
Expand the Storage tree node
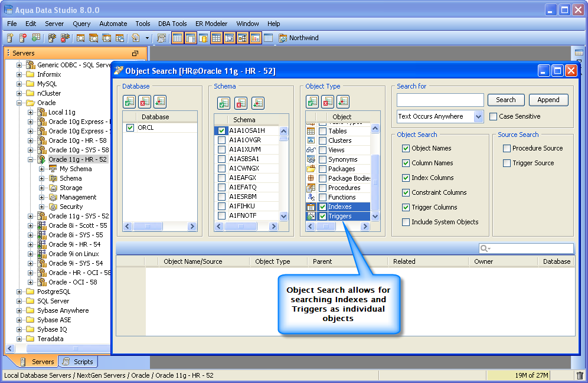(x=42, y=188)
